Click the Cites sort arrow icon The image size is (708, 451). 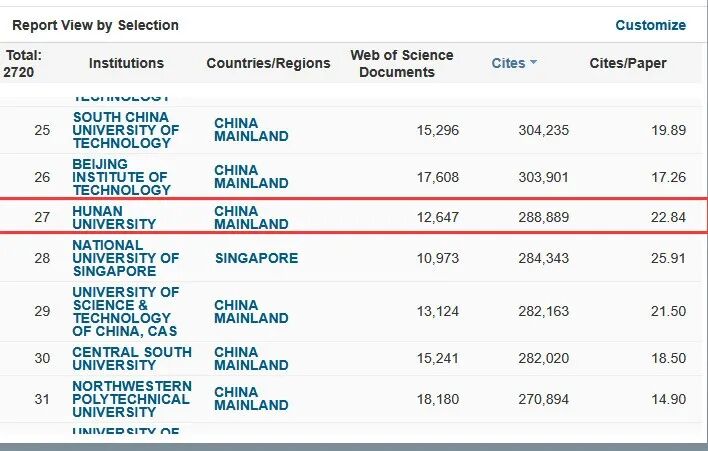(x=533, y=63)
